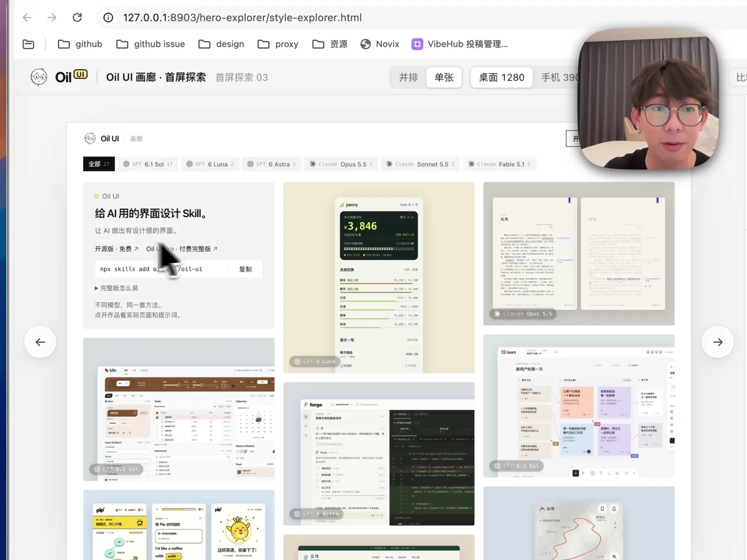Image resolution: width=747 pixels, height=560 pixels.
Task: Open the 山径 map thumbnail
Action: (579, 523)
